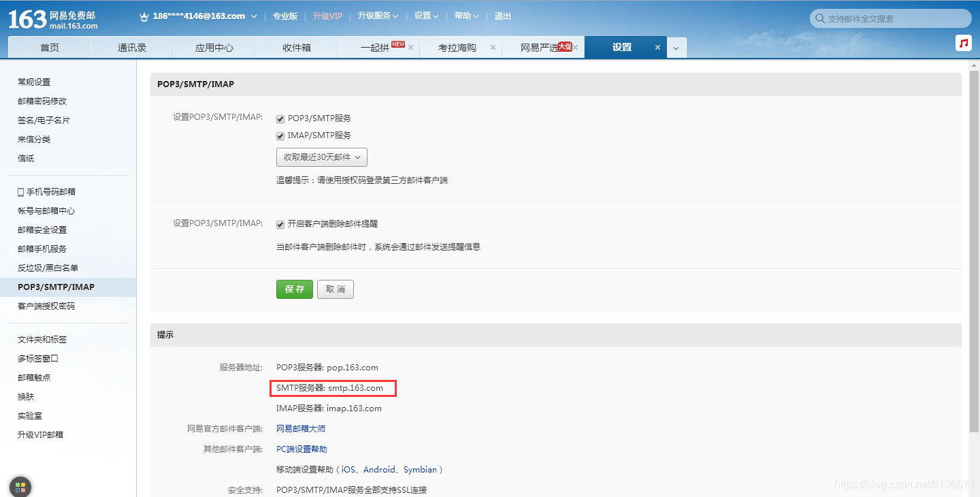Open the Symbian setup help link
This screenshot has height=497, width=980.
420,470
